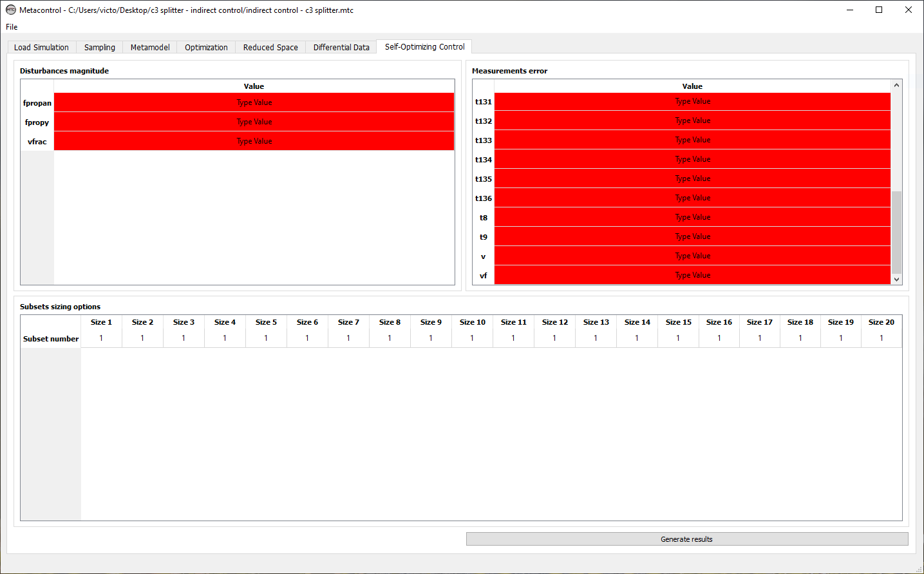Change the Size 20 subset value

coord(881,338)
